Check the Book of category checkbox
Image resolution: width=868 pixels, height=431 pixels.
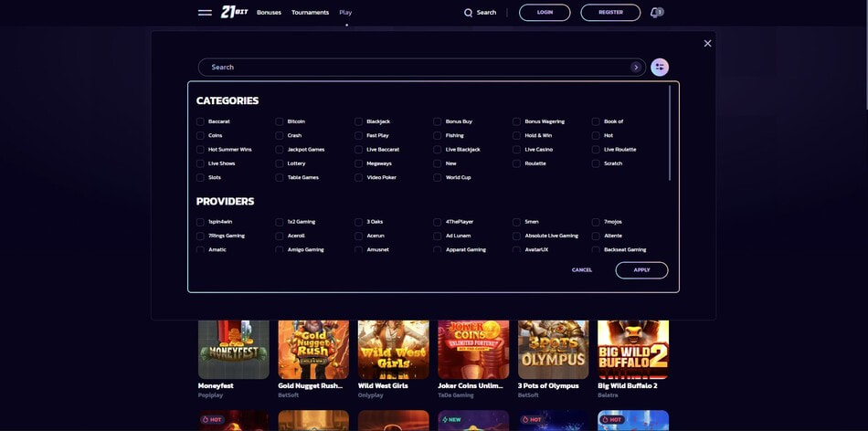tap(596, 121)
